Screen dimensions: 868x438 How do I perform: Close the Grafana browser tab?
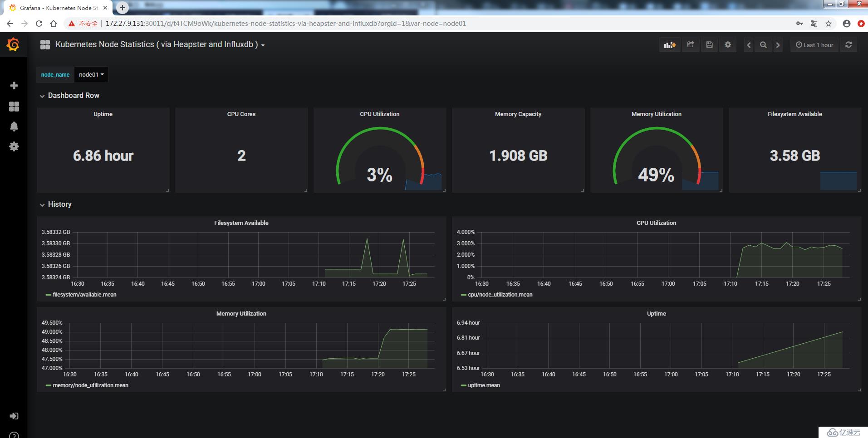(105, 8)
